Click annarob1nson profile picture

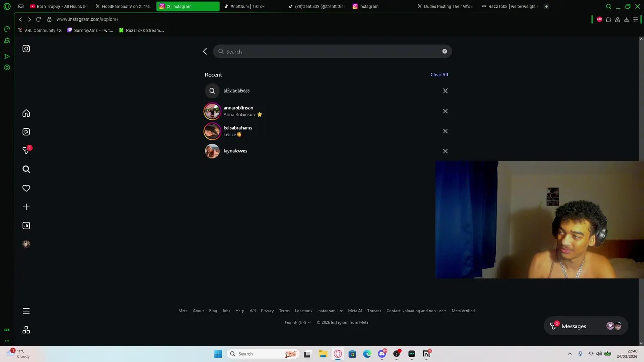pos(212,111)
